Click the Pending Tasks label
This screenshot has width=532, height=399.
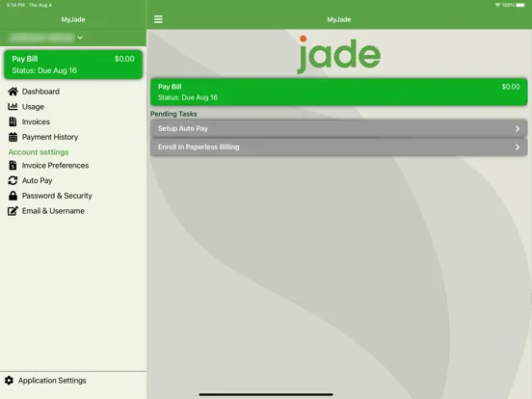(x=173, y=114)
